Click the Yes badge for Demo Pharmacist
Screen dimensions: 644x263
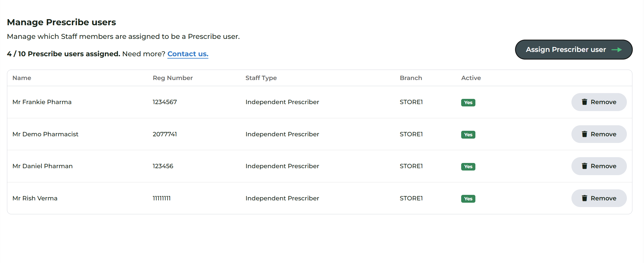pos(468,135)
